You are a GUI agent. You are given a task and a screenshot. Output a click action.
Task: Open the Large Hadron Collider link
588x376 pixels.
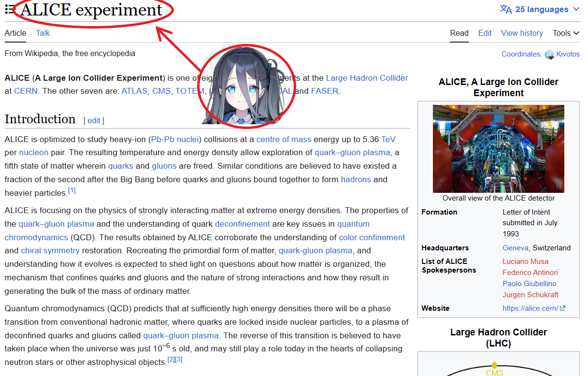click(x=367, y=78)
